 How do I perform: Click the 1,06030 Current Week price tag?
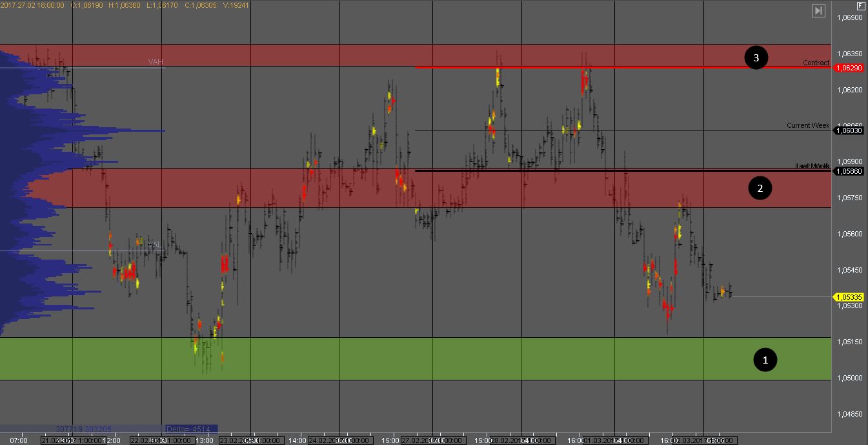(849, 130)
